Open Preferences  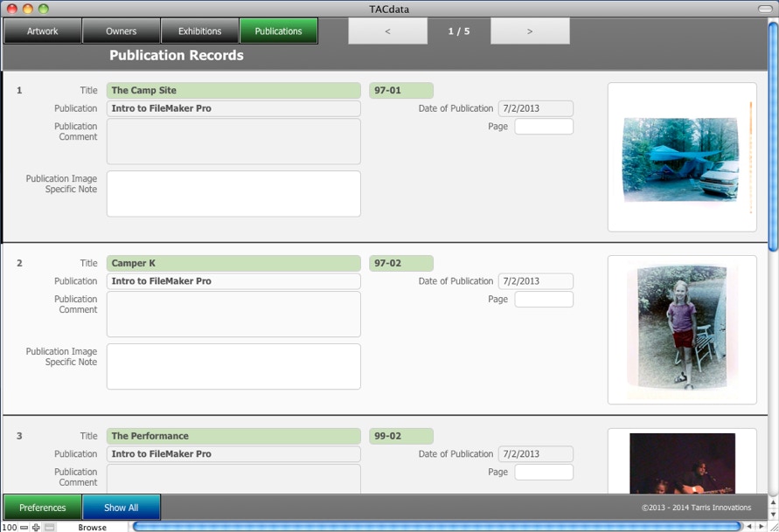(x=43, y=508)
